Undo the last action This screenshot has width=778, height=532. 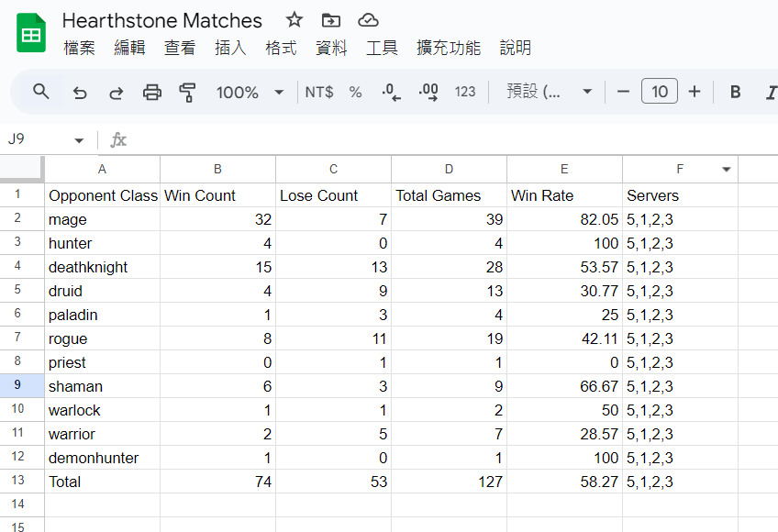(x=80, y=92)
